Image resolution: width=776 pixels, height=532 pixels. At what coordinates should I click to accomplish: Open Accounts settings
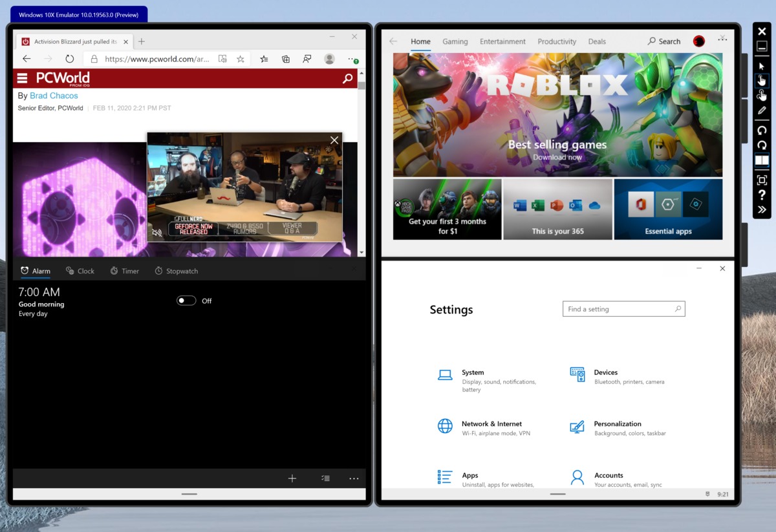click(x=616, y=479)
